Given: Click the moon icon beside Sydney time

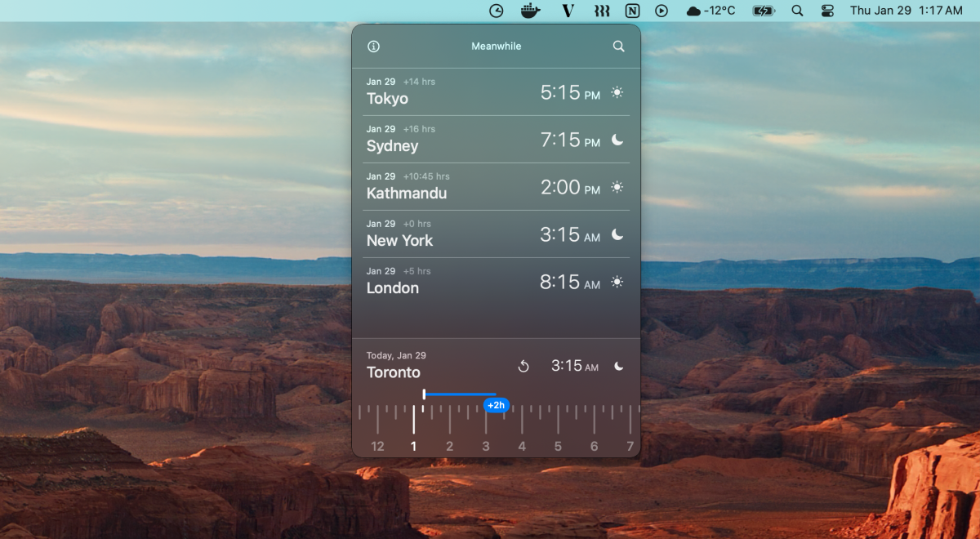Looking at the screenshot, I should 617,140.
